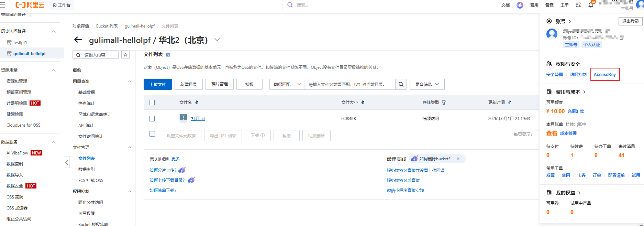Sort by update time arrows
Viewport: 644px width, 226px height.
(509, 103)
